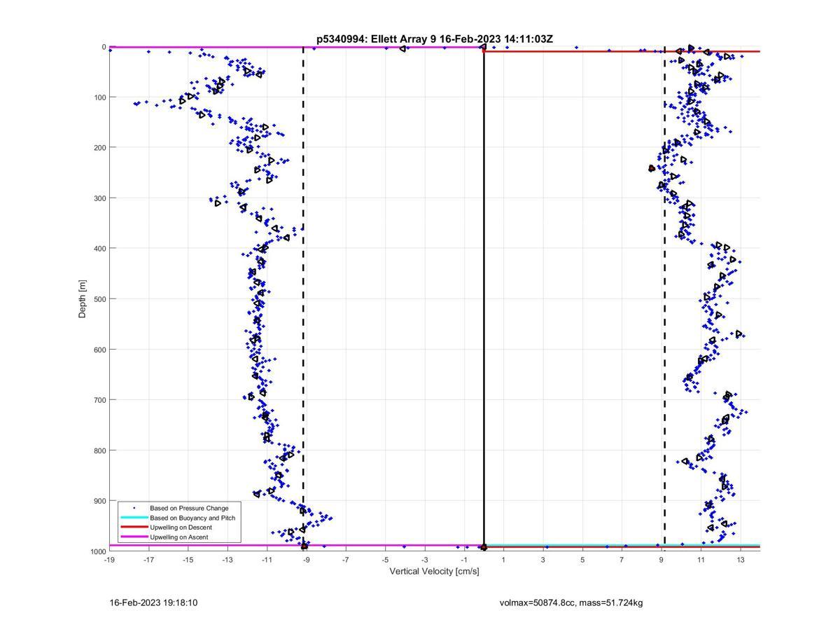Image resolution: width=840 pixels, height=620 pixels.
Task: Click the x-axis tick label -1
Action: pos(464,560)
